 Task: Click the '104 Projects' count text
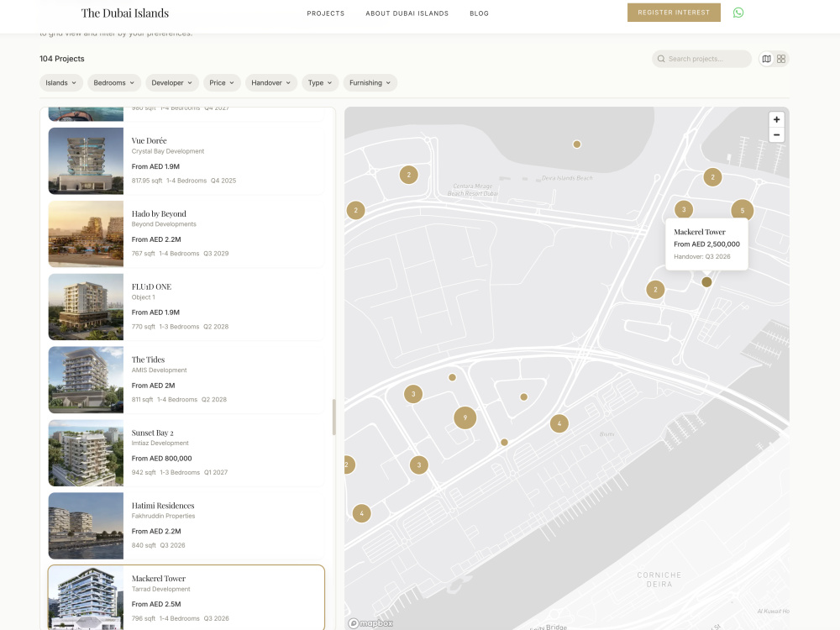[x=61, y=59]
